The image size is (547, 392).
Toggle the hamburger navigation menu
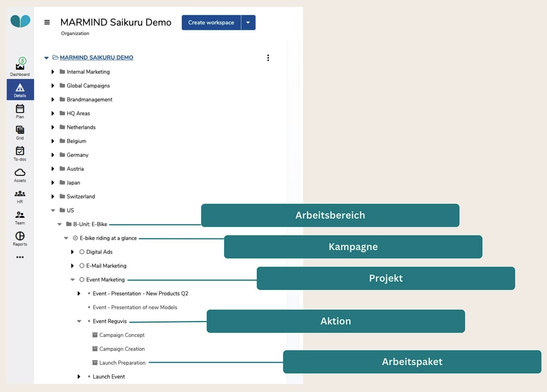47,22
